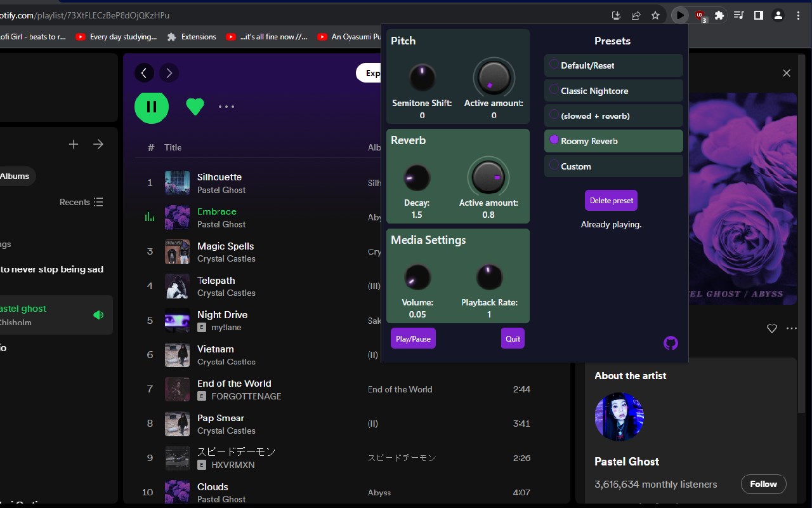Viewport: 812px width, 508px height.
Task: Click the audio extension play icon in toolbar
Action: [x=680, y=15]
